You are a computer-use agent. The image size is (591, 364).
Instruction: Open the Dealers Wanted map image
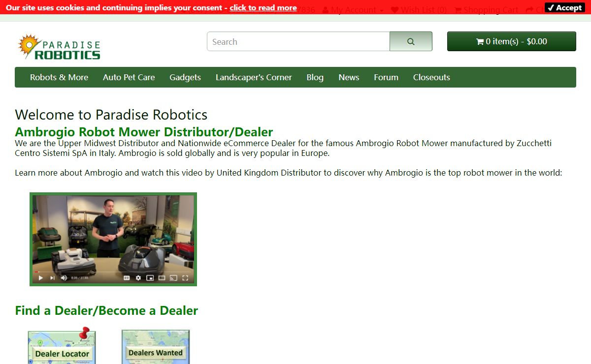click(x=156, y=346)
